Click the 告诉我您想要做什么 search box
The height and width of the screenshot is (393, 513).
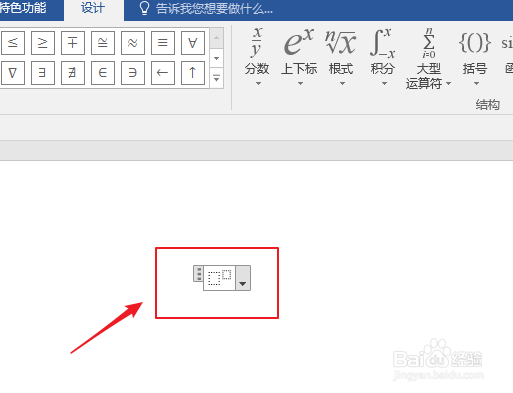pos(206,9)
